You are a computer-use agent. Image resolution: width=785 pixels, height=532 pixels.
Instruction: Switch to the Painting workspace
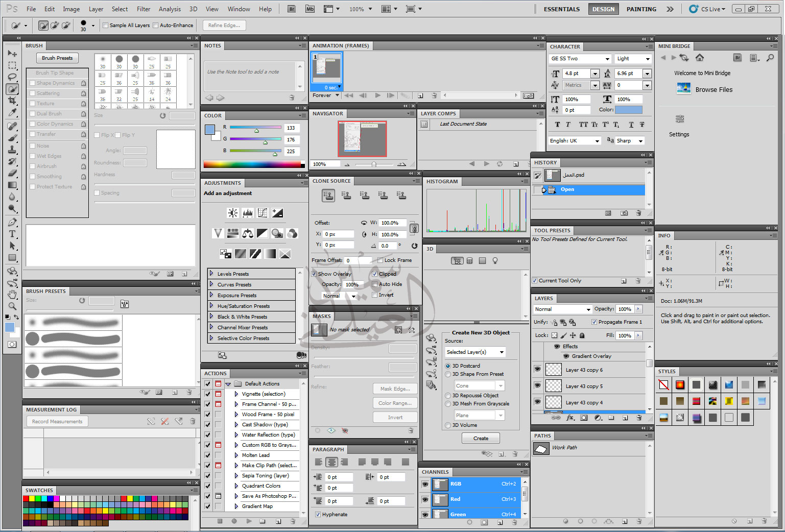641,9
